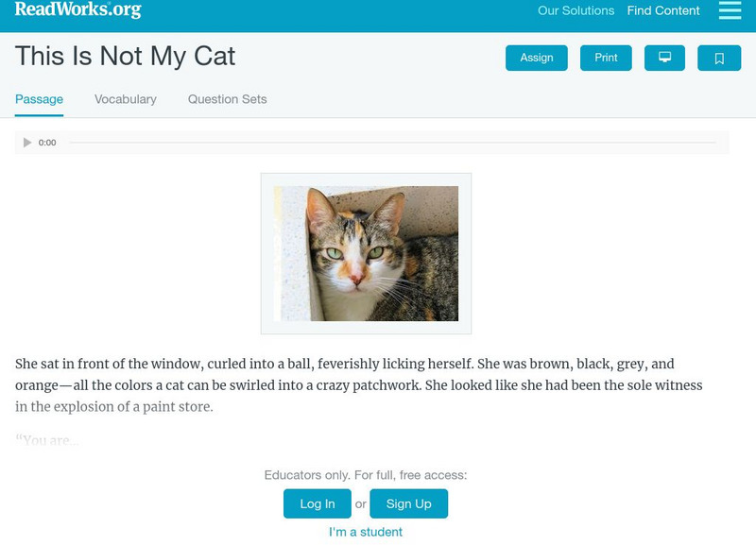The width and height of the screenshot is (756, 545).
Task: Switch to the Passage tab
Action: tap(39, 99)
